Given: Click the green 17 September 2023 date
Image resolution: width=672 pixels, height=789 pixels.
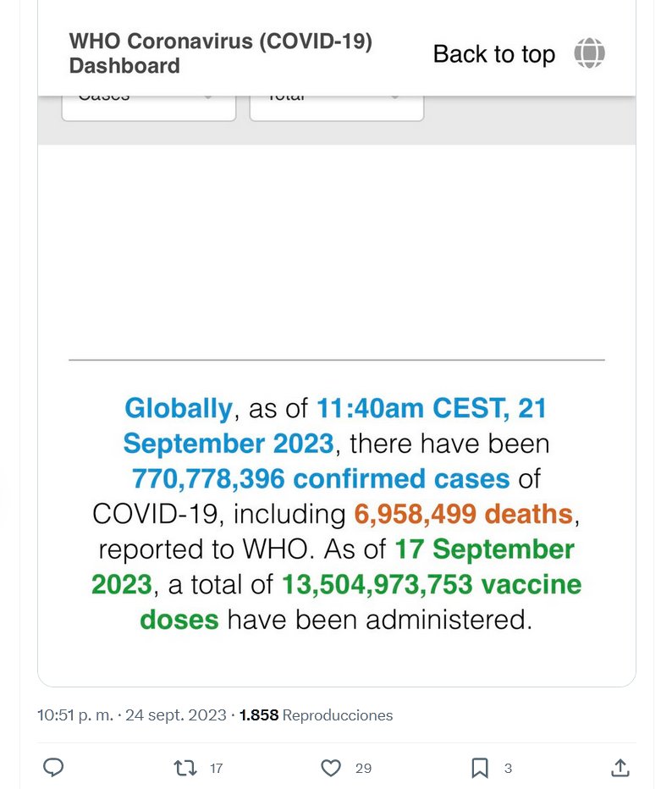Looking at the screenshot, I should point(484,549).
